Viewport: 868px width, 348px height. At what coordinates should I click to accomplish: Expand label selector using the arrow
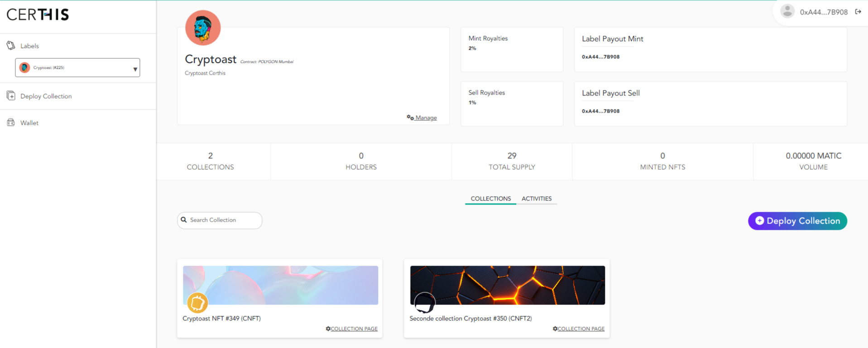coord(135,69)
